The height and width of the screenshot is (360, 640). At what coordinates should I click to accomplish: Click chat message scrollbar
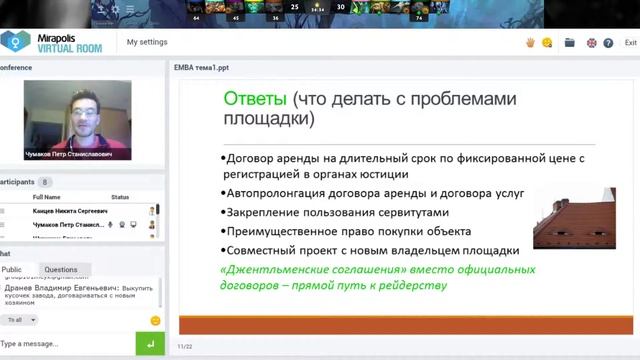click(160, 293)
